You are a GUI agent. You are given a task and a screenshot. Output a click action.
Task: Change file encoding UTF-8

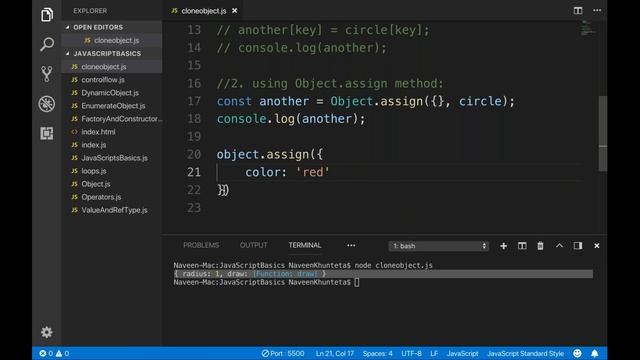[411, 353]
